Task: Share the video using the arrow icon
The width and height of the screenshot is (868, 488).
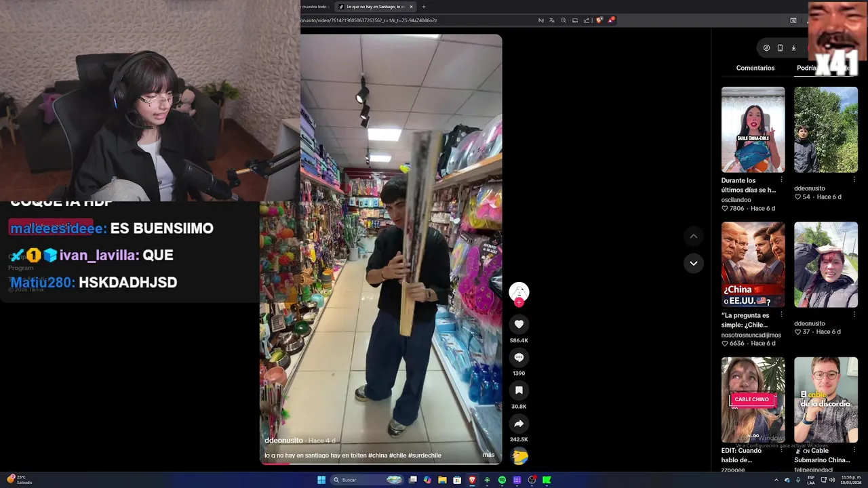Action: pyautogui.click(x=519, y=424)
